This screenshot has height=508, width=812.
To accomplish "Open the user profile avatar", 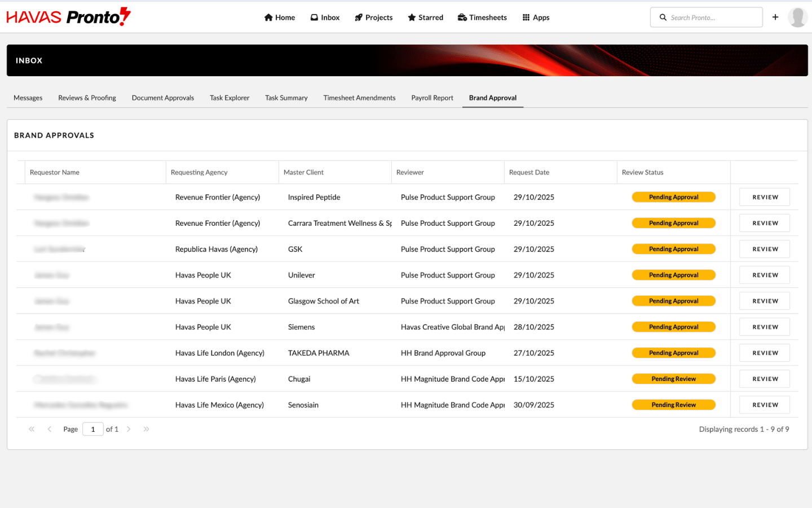I will [797, 17].
